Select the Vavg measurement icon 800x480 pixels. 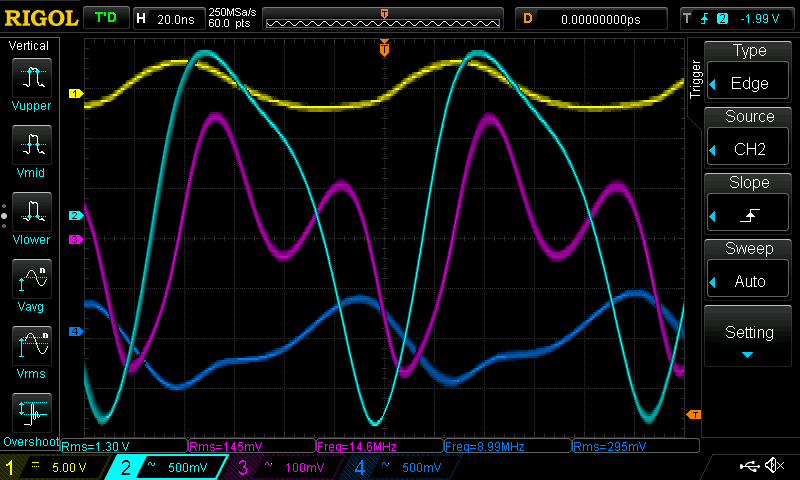click(x=32, y=279)
